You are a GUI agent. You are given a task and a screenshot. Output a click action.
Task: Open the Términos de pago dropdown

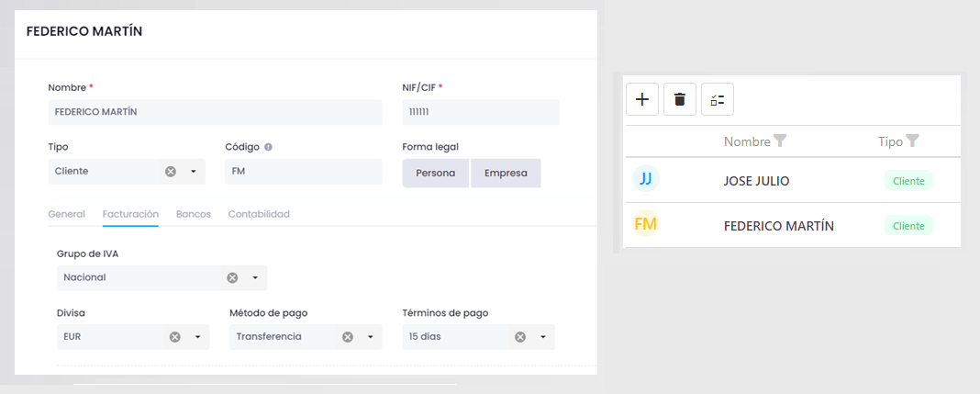[542, 337]
